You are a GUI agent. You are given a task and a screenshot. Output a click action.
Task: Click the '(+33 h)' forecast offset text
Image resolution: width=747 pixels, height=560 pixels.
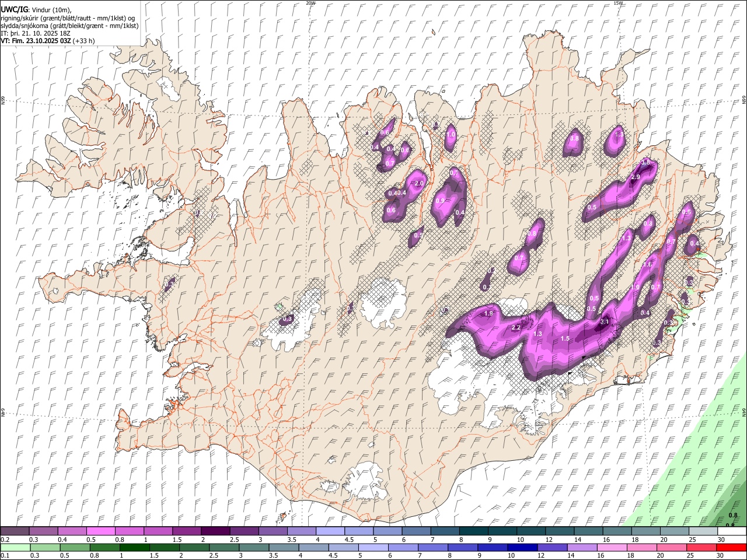(x=84, y=41)
